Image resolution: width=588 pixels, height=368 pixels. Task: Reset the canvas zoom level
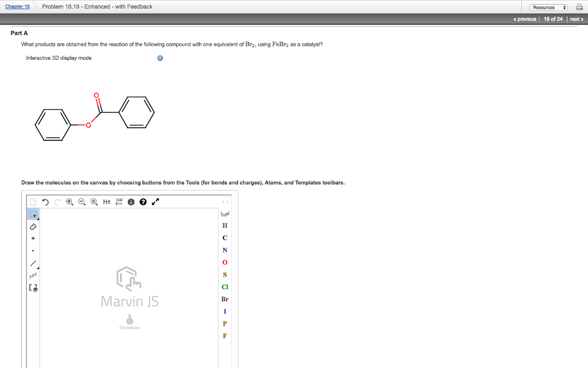(x=95, y=201)
